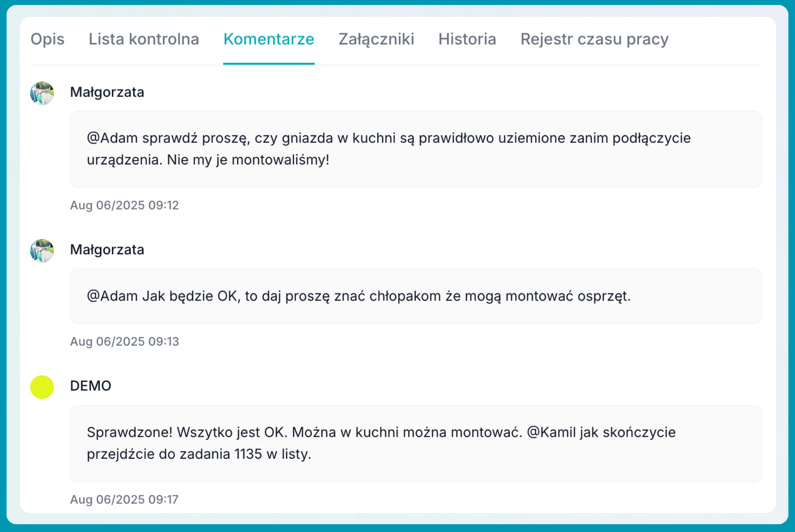Click the Aug 06/2025 09:17 timestamp
This screenshot has height=532, width=795.
(x=124, y=500)
